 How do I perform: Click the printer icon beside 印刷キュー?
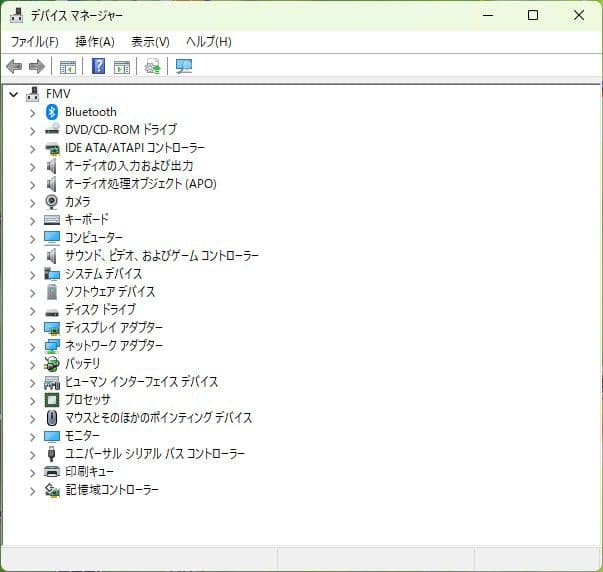point(52,471)
